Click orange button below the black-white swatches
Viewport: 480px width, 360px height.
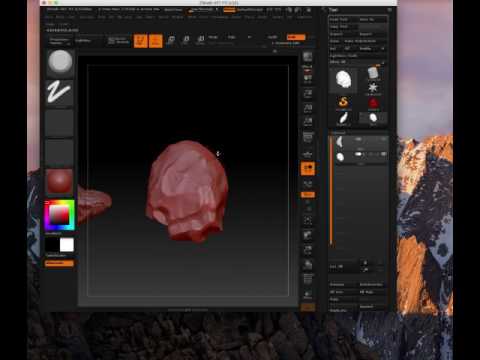(x=59, y=263)
